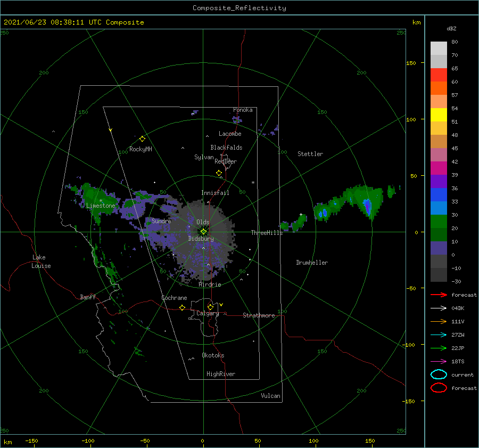Click the Didsbury label

(x=201, y=239)
